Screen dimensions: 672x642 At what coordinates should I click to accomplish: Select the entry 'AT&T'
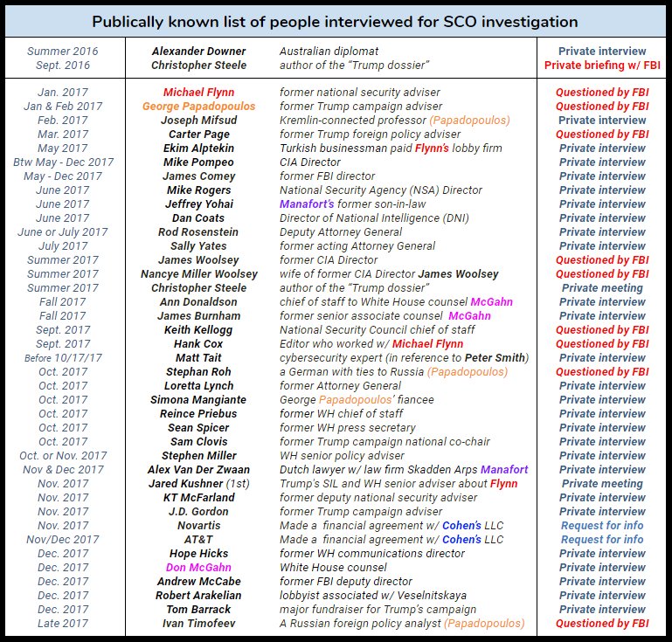198,540
